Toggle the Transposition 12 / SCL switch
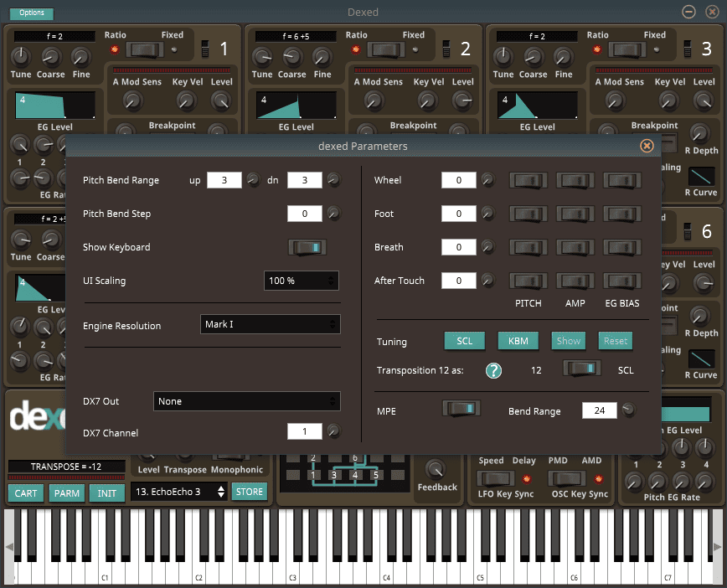This screenshot has height=588, width=727. click(582, 369)
